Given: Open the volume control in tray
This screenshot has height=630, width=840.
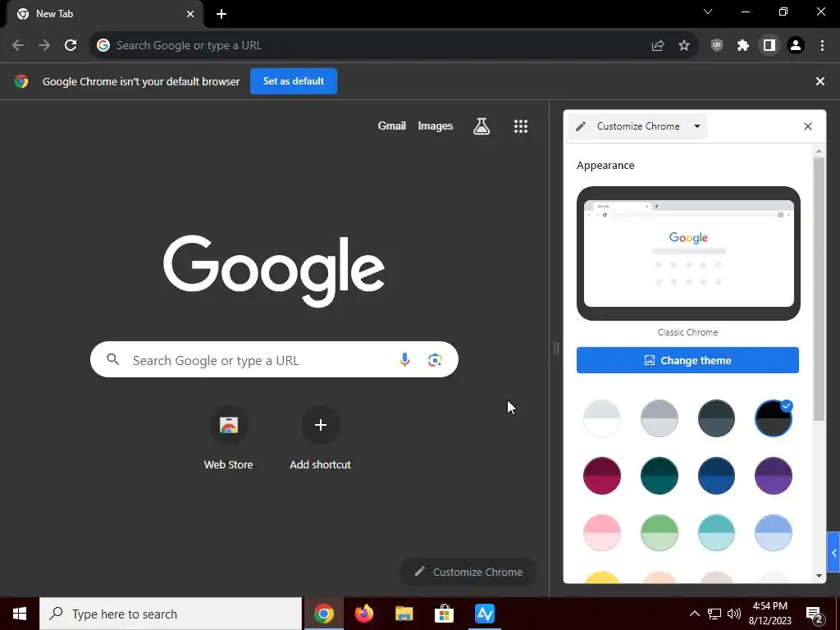Looking at the screenshot, I should [x=734, y=614].
